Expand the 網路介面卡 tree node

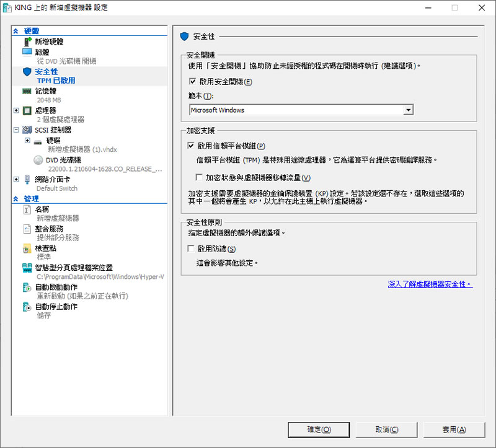coord(16,179)
